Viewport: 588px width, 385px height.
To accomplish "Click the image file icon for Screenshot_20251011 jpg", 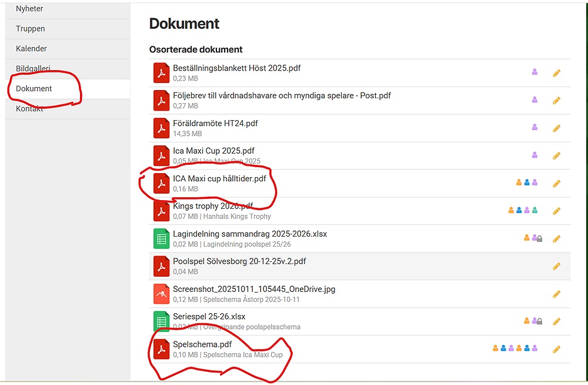I will pyautogui.click(x=161, y=294).
